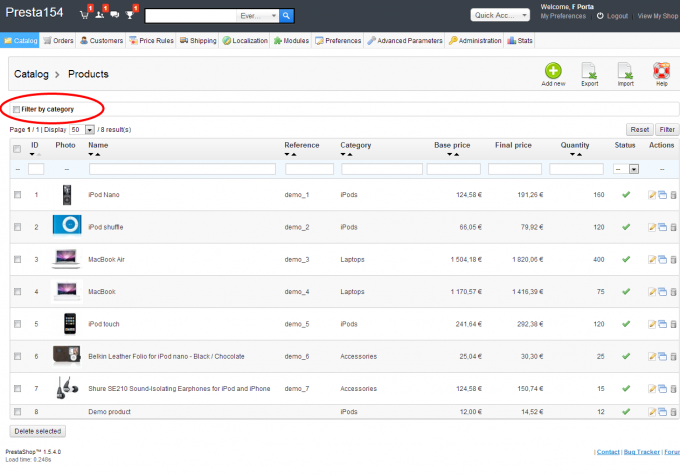This screenshot has height=475, width=680.
Task: Sort Category column ascending arrow
Action: (350, 154)
